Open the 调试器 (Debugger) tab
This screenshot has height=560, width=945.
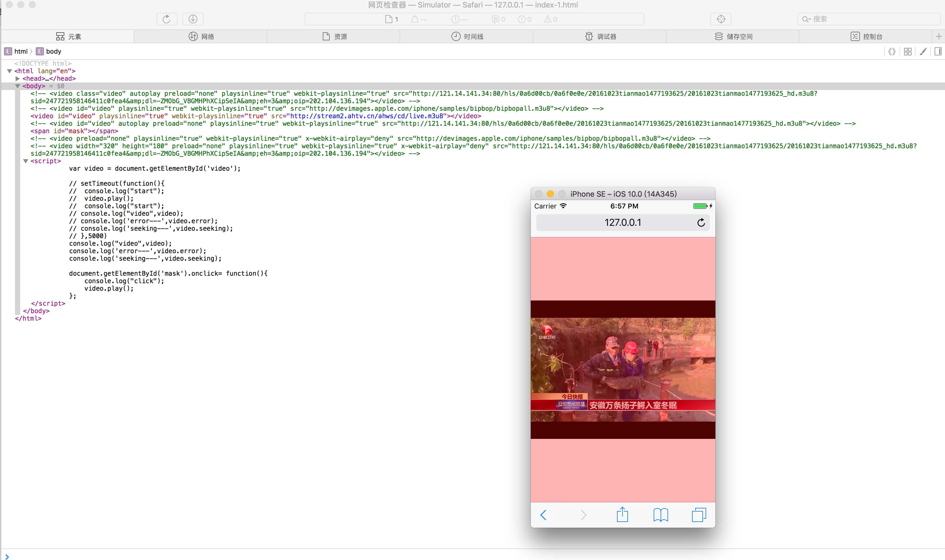[600, 36]
